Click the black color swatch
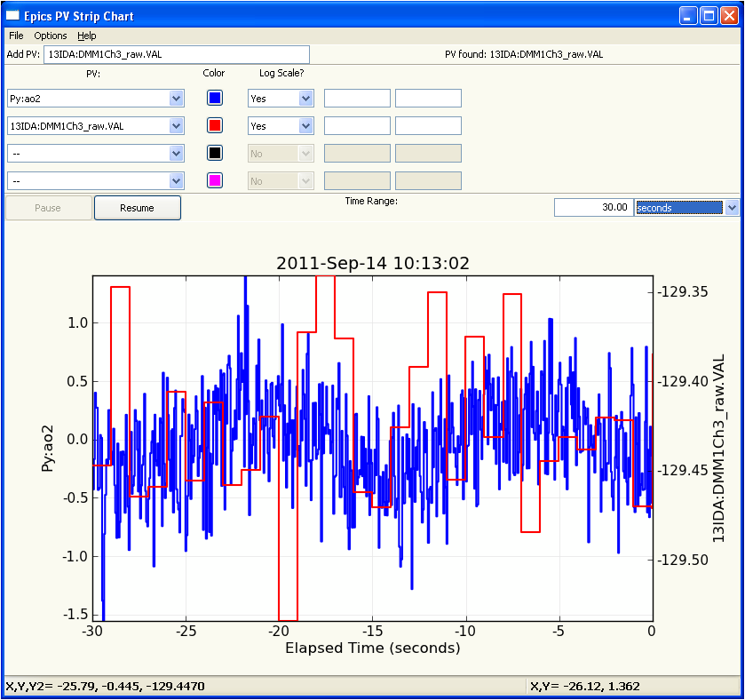Screen dimensions: 745x700 (214, 152)
